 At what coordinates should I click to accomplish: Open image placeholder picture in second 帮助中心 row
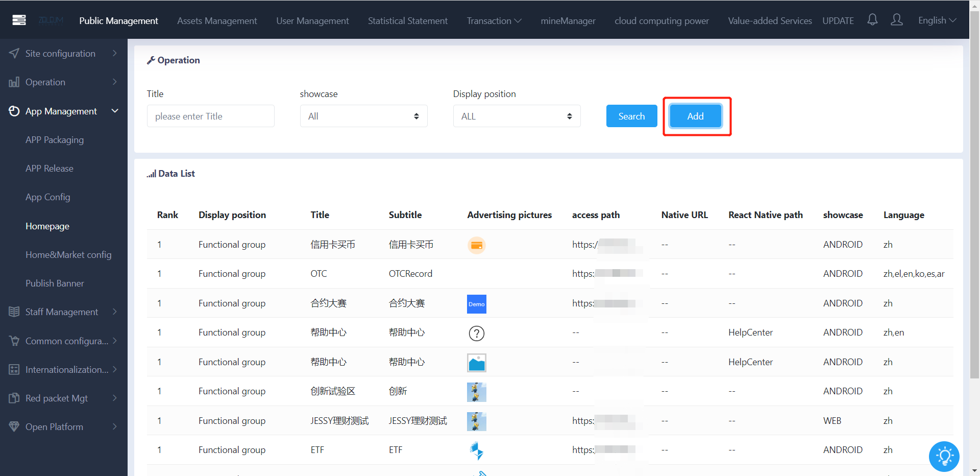[477, 363]
